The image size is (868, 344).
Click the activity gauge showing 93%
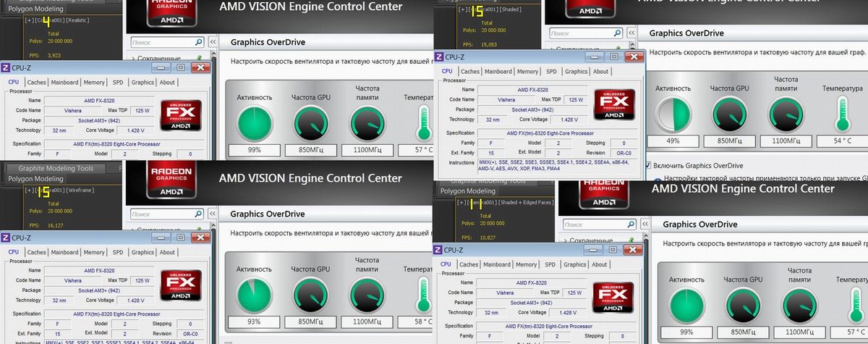(x=255, y=296)
